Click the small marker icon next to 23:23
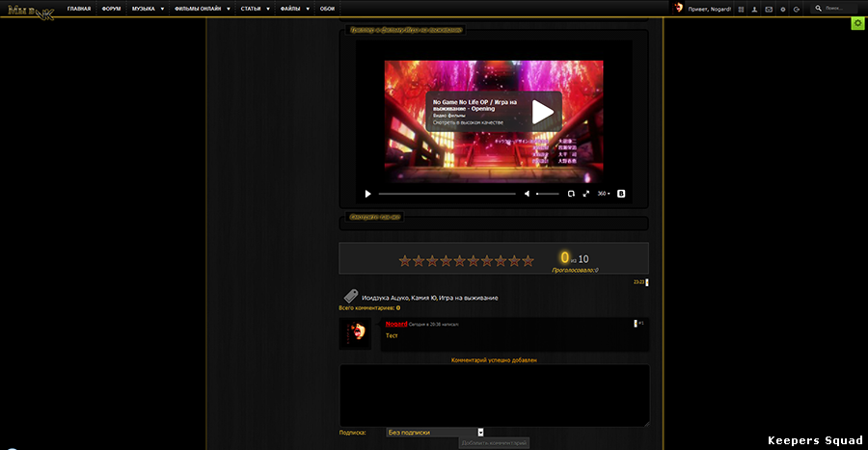Image resolution: width=868 pixels, height=450 pixels. (x=646, y=282)
